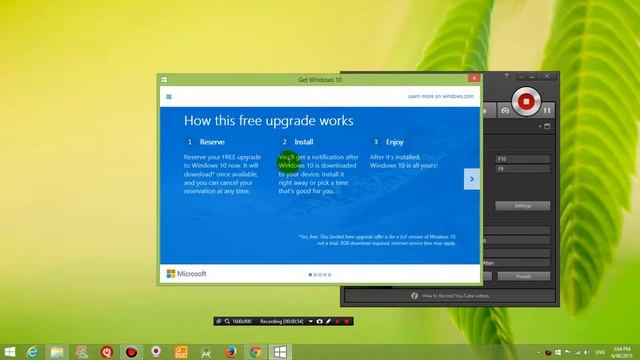The width and height of the screenshot is (640, 360).
Task: Click the Recording timer text on toolbar
Action: pos(282,322)
